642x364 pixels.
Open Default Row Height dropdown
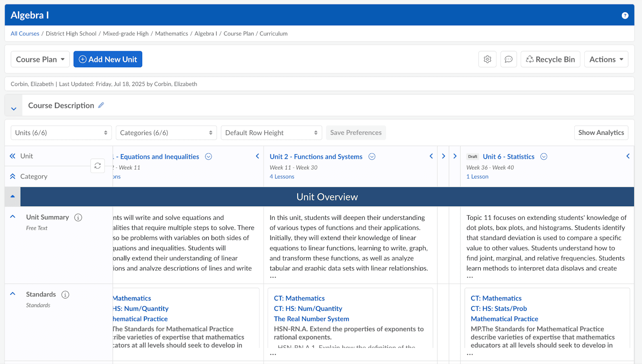click(271, 133)
